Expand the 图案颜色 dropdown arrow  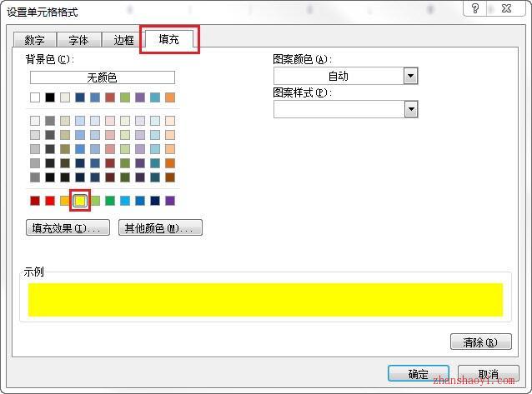(x=410, y=76)
